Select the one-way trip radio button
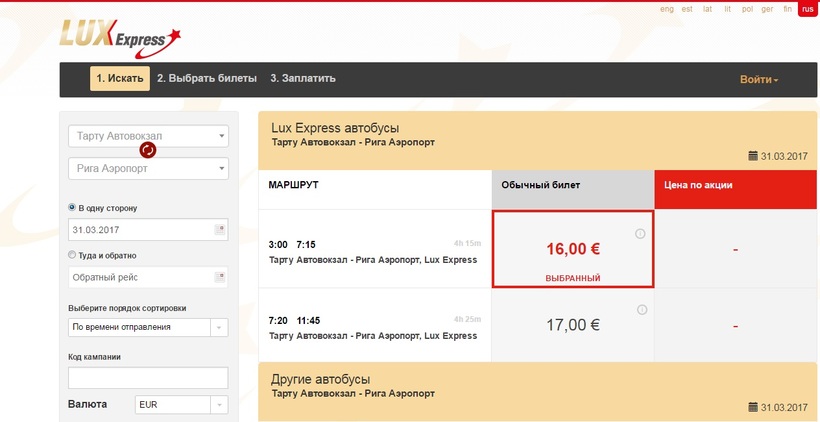The image size is (820, 422). pos(72,207)
